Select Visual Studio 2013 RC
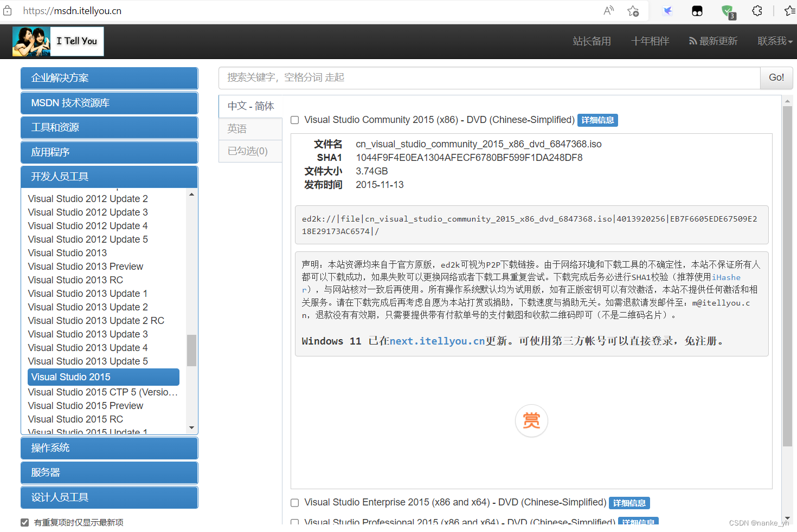797x532 pixels. coord(75,280)
